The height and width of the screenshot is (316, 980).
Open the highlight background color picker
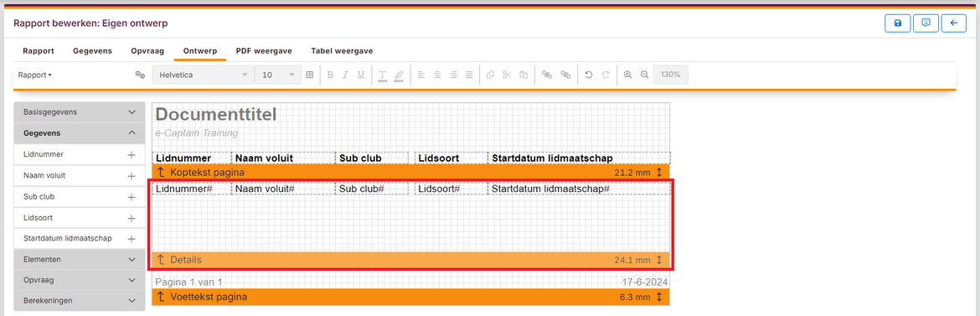(399, 75)
